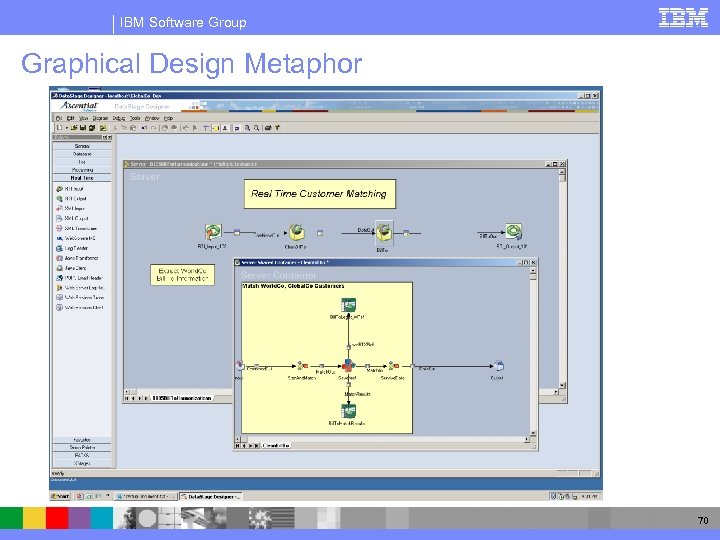Select the RTI output stage on canvas
This screenshot has width=720, height=540.
pos(513,232)
